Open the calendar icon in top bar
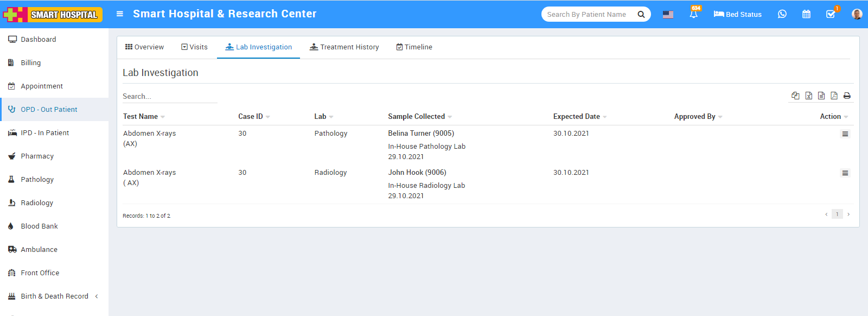This screenshot has width=868, height=316. point(806,14)
